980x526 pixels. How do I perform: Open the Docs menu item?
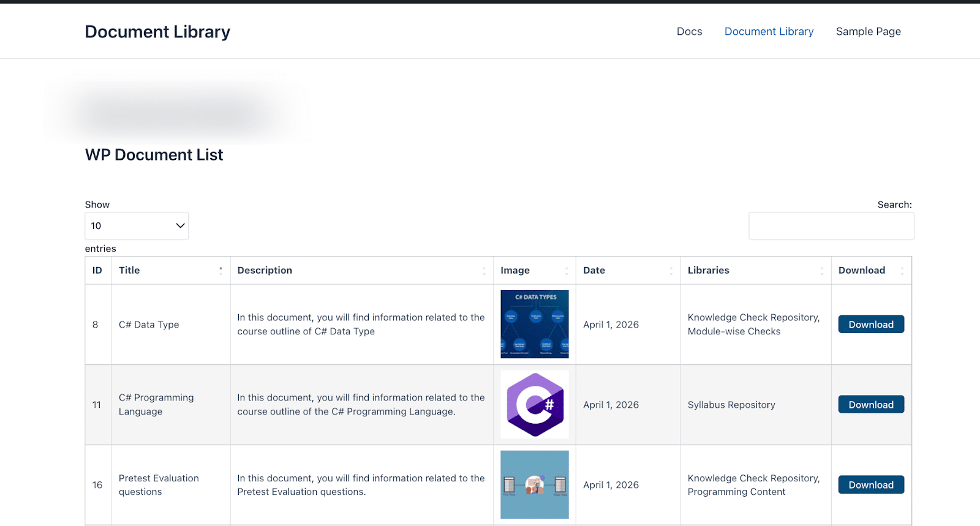click(x=689, y=31)
